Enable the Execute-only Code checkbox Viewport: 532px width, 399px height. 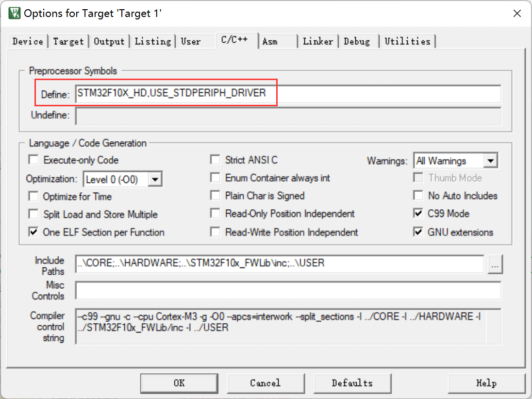click(x=33, y=160)
